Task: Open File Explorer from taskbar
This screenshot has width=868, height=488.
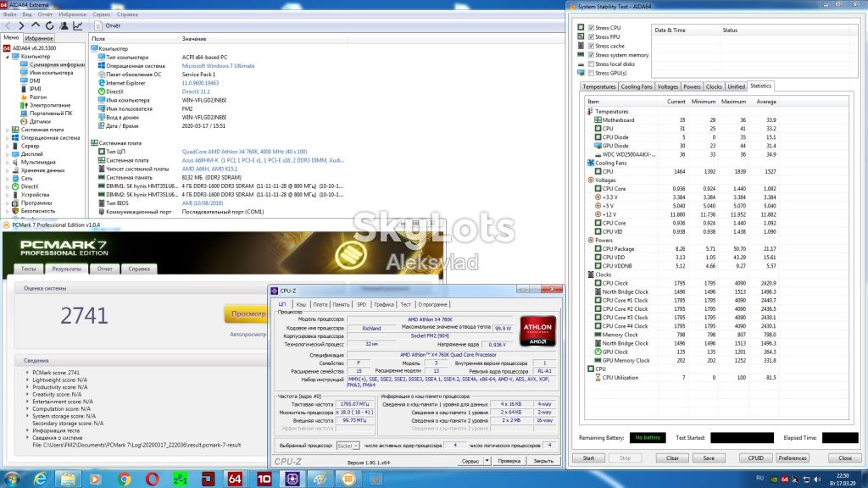Action: pos(68,479)
